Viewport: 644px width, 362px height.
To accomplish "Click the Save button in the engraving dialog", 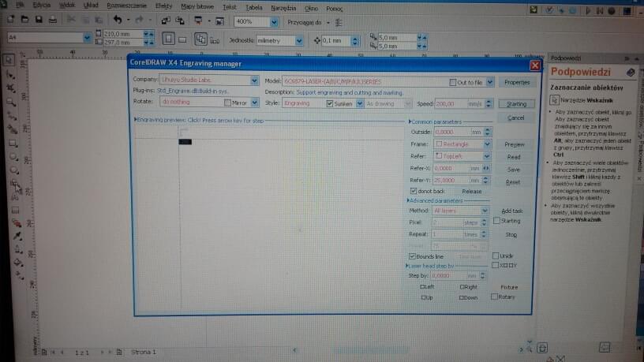I will click(514, 170).
